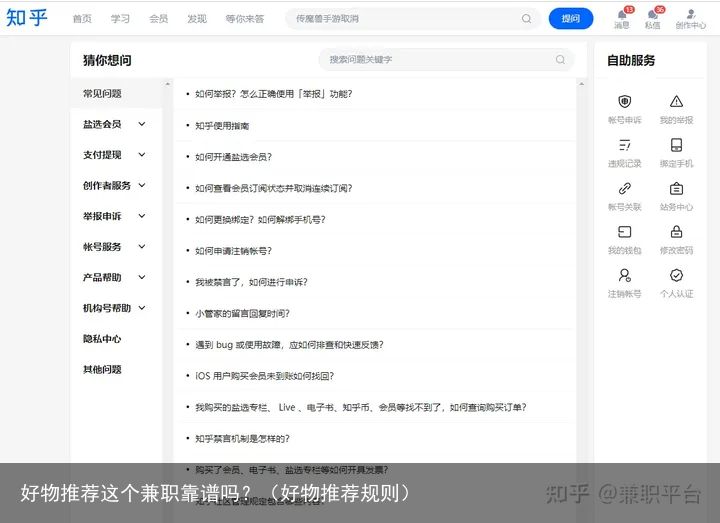Go to 发现 in top navigation
This screenshot has width=720, height=523.
tap(197, 19)
